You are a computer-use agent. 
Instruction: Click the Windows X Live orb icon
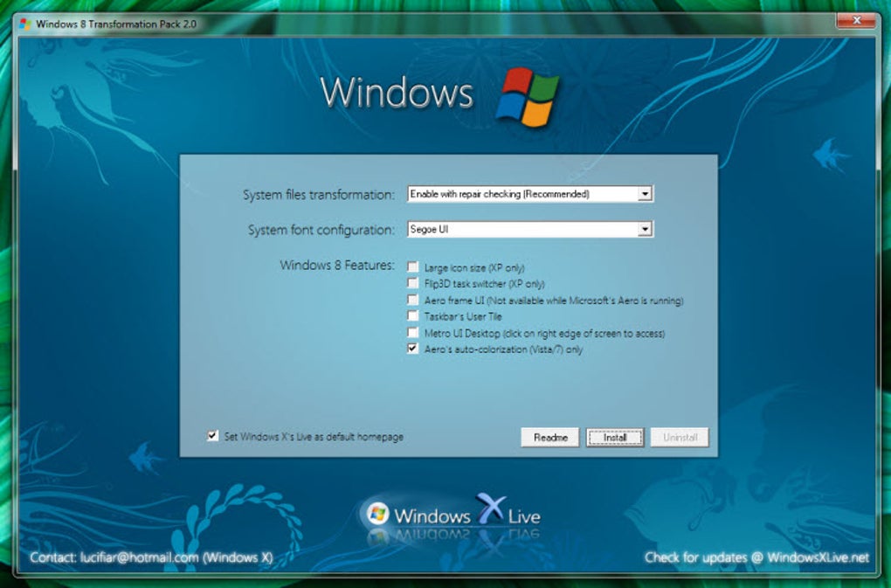[x=376, y=514]
